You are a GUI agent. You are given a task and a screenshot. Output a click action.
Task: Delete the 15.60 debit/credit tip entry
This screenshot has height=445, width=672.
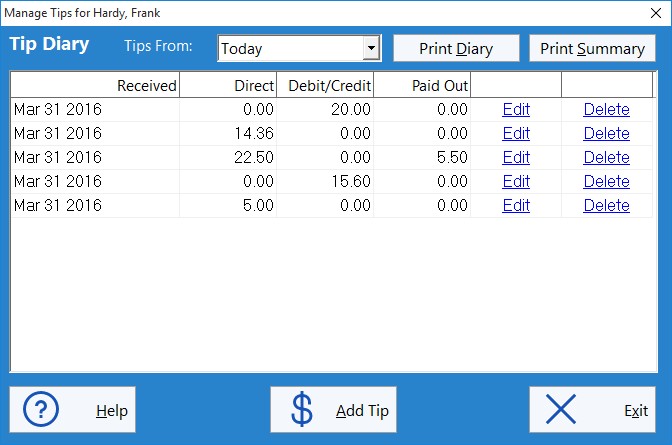coord(606,181)
